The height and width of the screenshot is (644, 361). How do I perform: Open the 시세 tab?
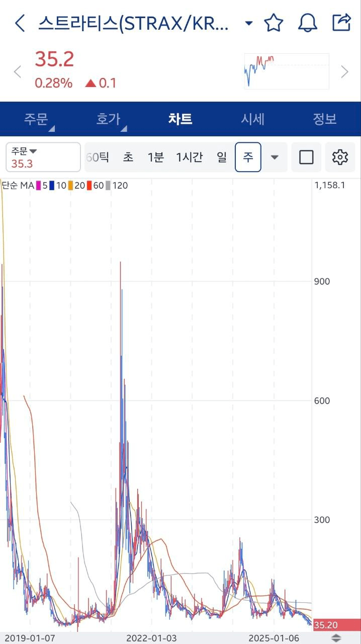tap(252, 119)
